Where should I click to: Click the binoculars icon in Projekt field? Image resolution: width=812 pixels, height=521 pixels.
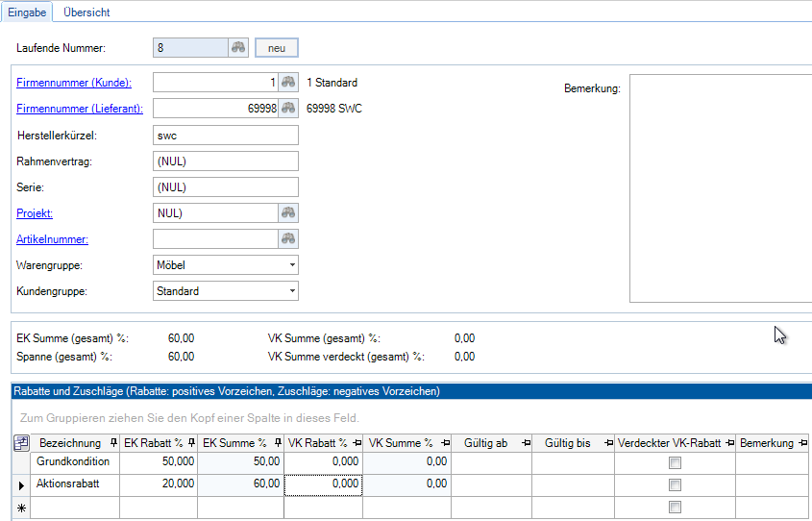(287, 212)
